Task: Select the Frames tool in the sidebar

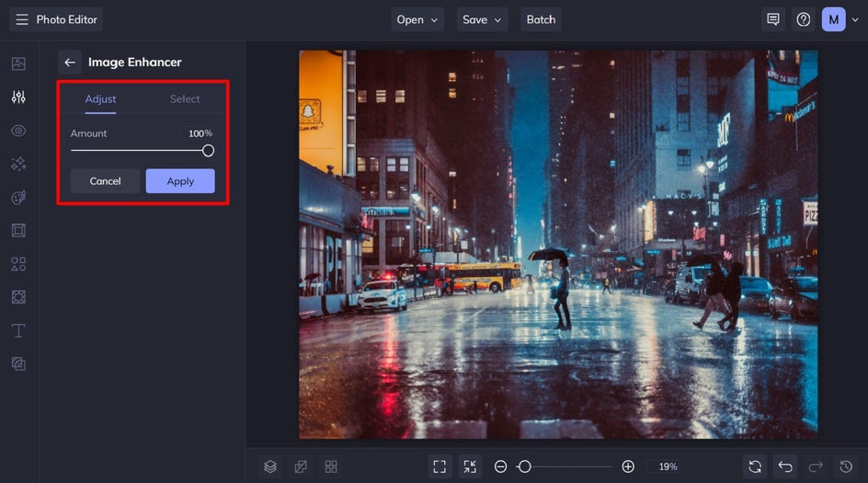Action: pos(18,231)
